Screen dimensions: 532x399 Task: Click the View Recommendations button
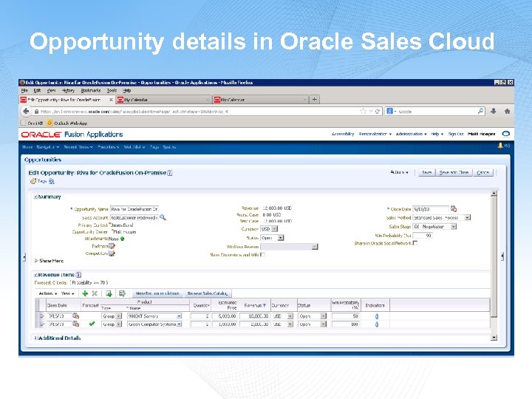click(x=157, y=293)
